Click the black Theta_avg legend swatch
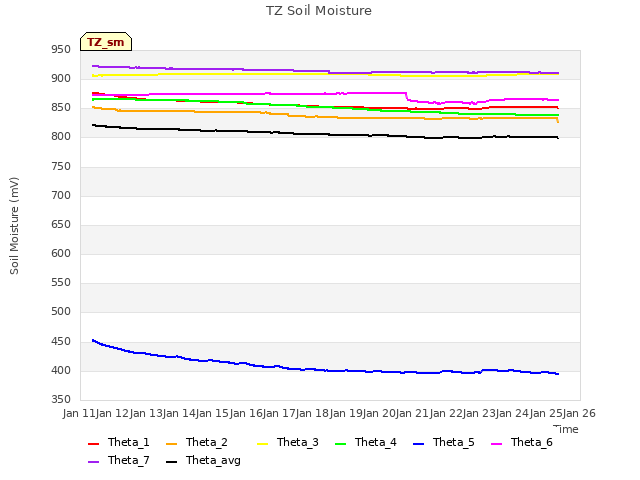Screen dimensions: 640x480 (x=171, y=462)
